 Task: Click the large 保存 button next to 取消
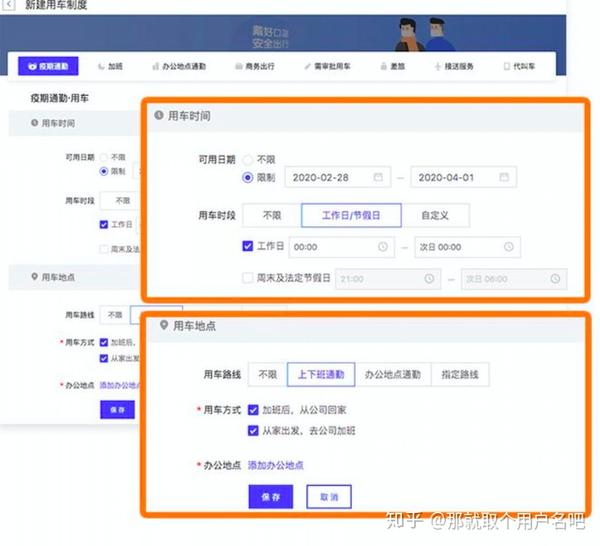(x=271, y=497)
